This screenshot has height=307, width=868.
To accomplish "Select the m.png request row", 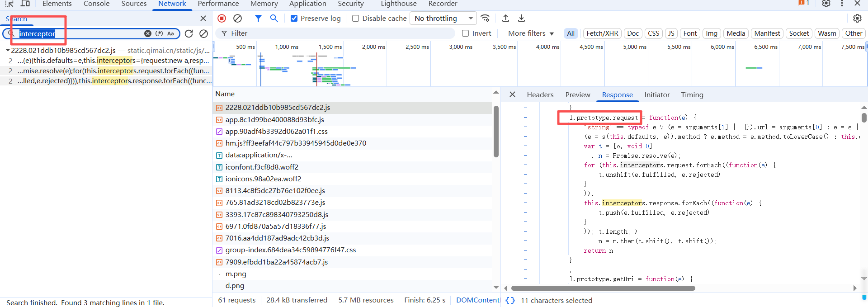I will [353, 274].
